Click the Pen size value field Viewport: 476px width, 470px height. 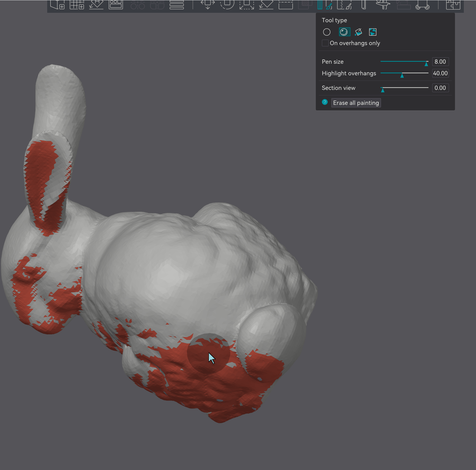(x=440, y=62)
